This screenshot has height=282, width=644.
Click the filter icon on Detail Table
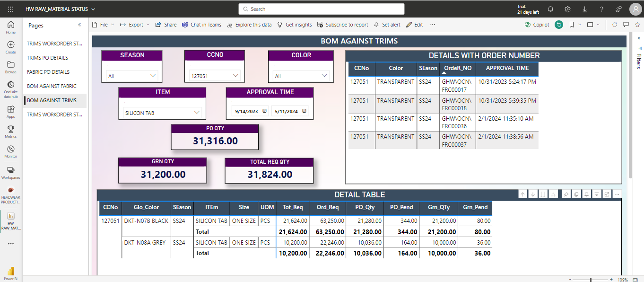pos(597,194)
